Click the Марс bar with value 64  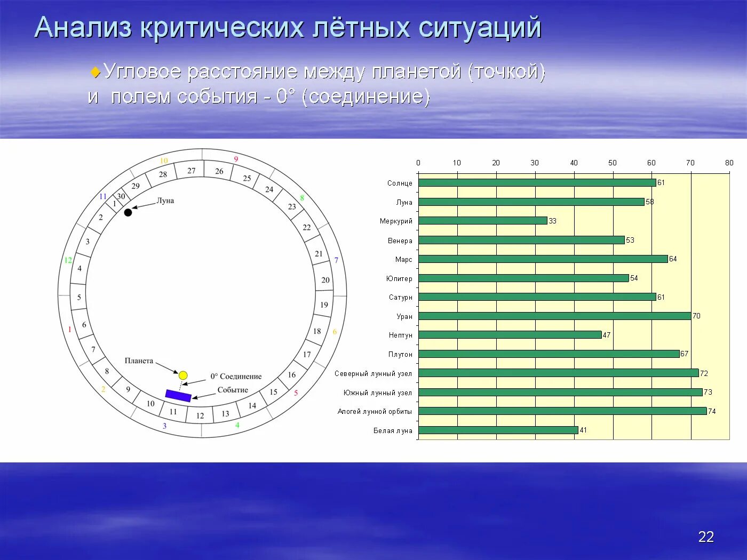pos(543,259)
